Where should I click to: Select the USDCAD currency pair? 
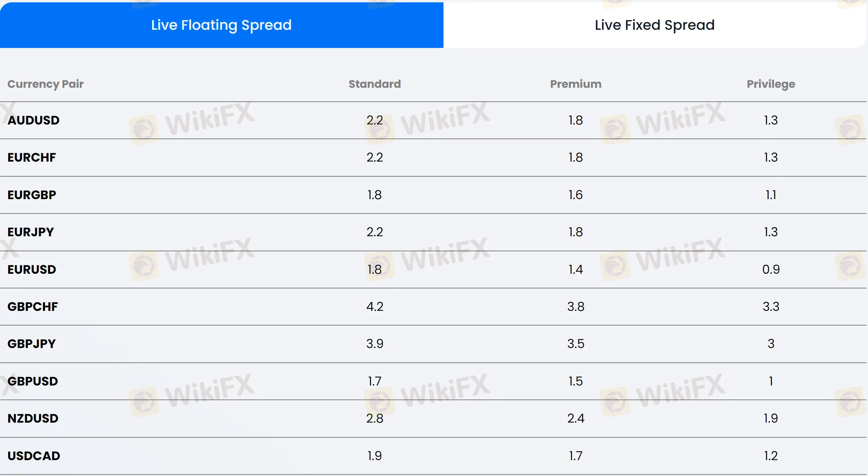pos(34,456)
